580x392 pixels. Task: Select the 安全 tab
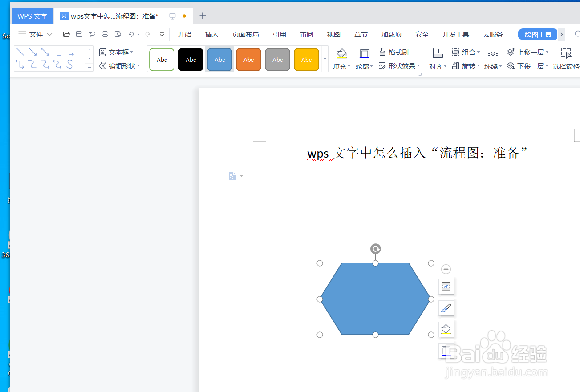click(422, 34)
